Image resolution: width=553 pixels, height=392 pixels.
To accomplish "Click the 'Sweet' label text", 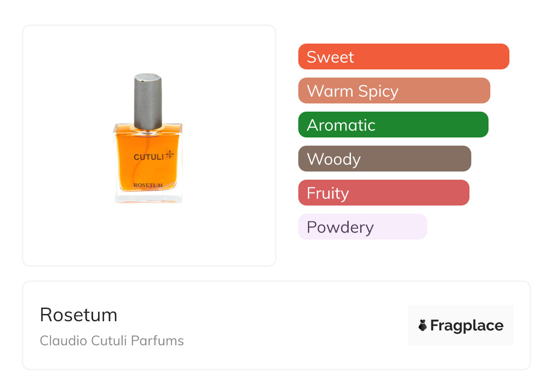I will pyautogui.click(x=330, y=57).
